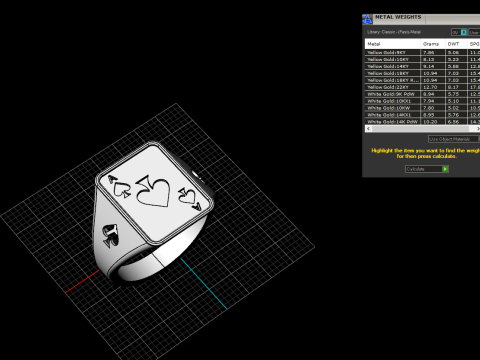Click the 5.75 DWT value cell
Image resolution: width=480 pixels, height=360 pixels.
[456, 94]
